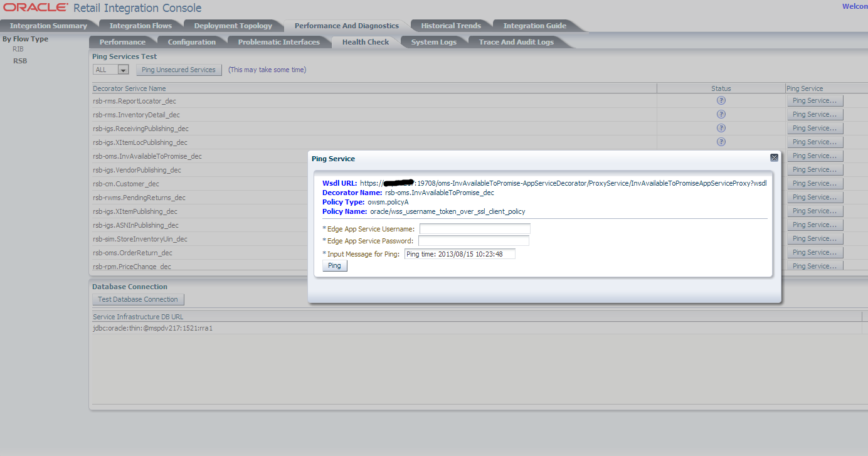Ping Service for rsb-cm.Customer_dec row
The height and width of the screenshot is (456, 868).
[x=815, y=183]
